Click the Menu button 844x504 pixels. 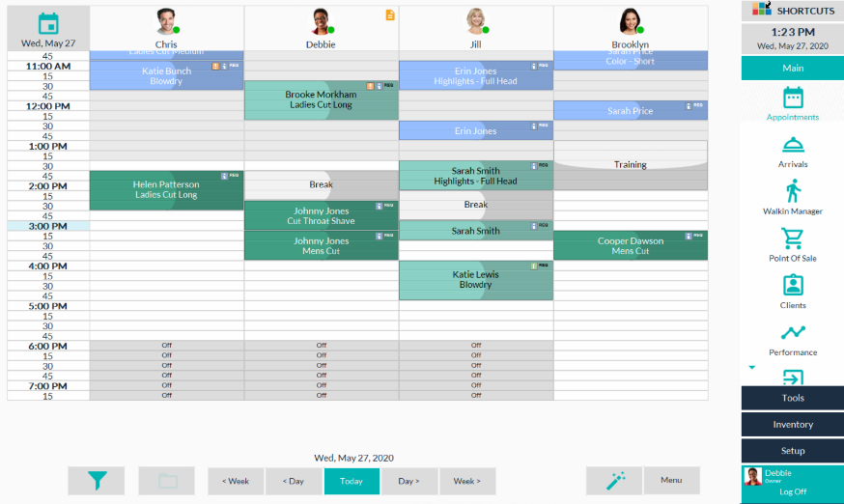(671, 480)
